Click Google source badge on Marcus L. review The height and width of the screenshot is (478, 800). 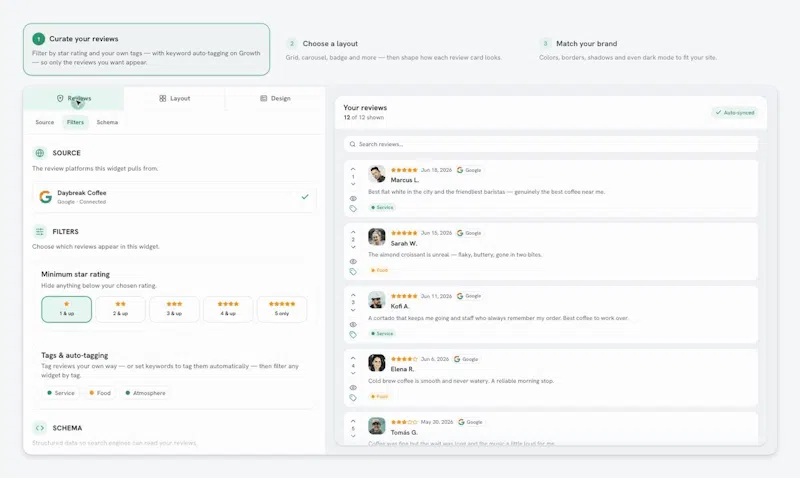469,170
